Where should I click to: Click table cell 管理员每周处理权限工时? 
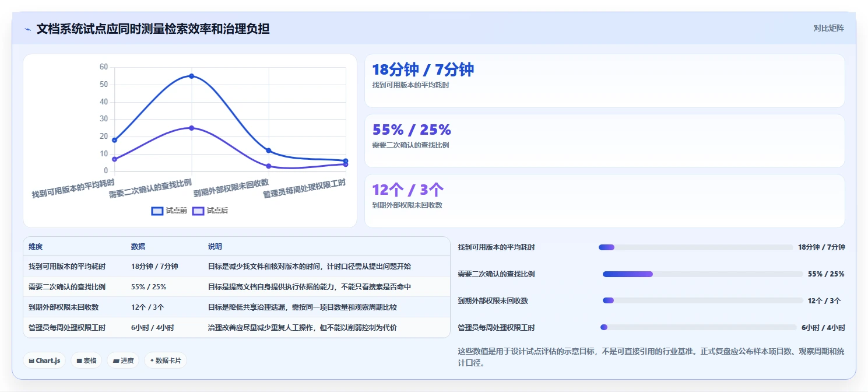click(x=67, y=327)
